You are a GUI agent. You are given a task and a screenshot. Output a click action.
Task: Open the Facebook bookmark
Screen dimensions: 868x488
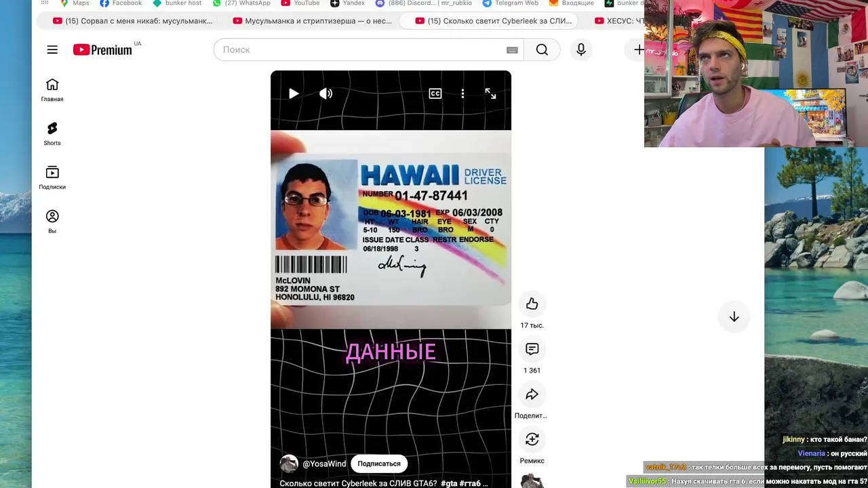(x=121, y=3)
